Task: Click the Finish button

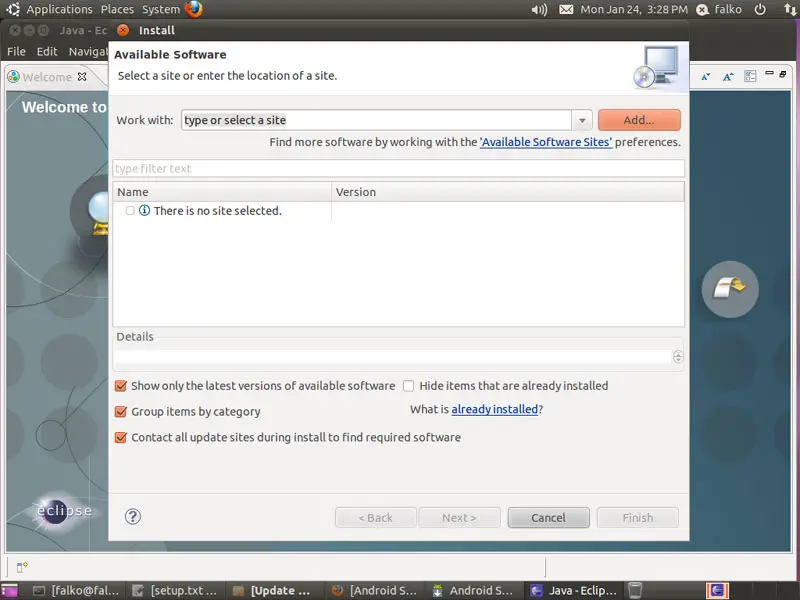Action: tap(637, 517)
